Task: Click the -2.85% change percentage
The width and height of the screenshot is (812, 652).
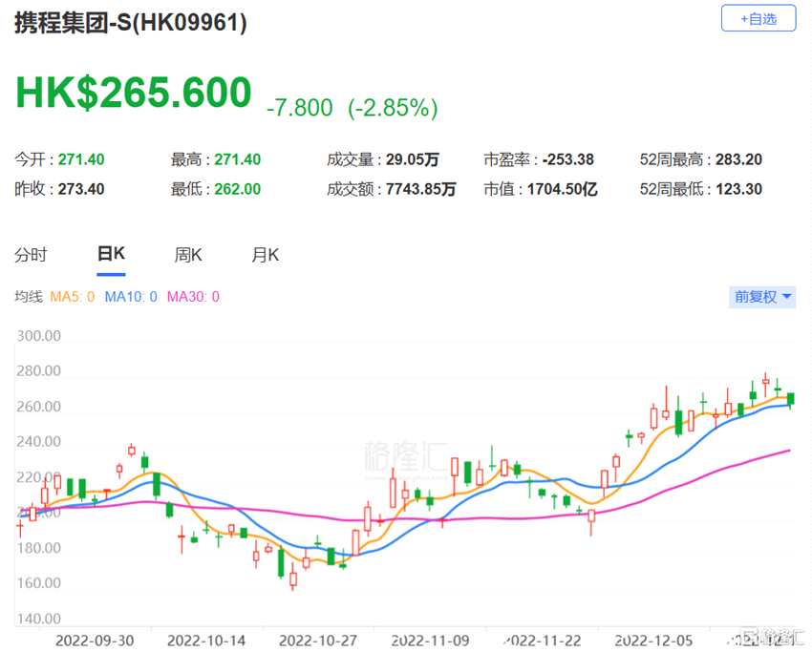Action: coord(392,108)
